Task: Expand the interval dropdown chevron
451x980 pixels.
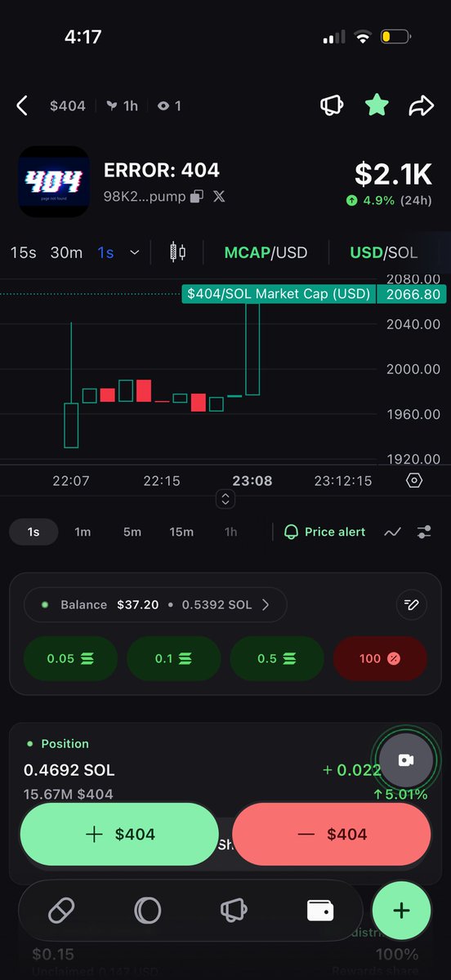Action: [135, 252]
